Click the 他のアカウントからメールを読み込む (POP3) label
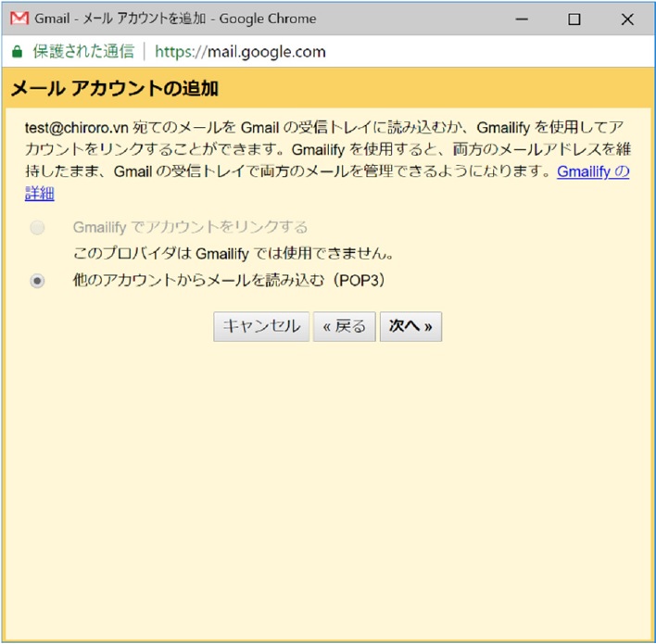 [x=229, y=281]
